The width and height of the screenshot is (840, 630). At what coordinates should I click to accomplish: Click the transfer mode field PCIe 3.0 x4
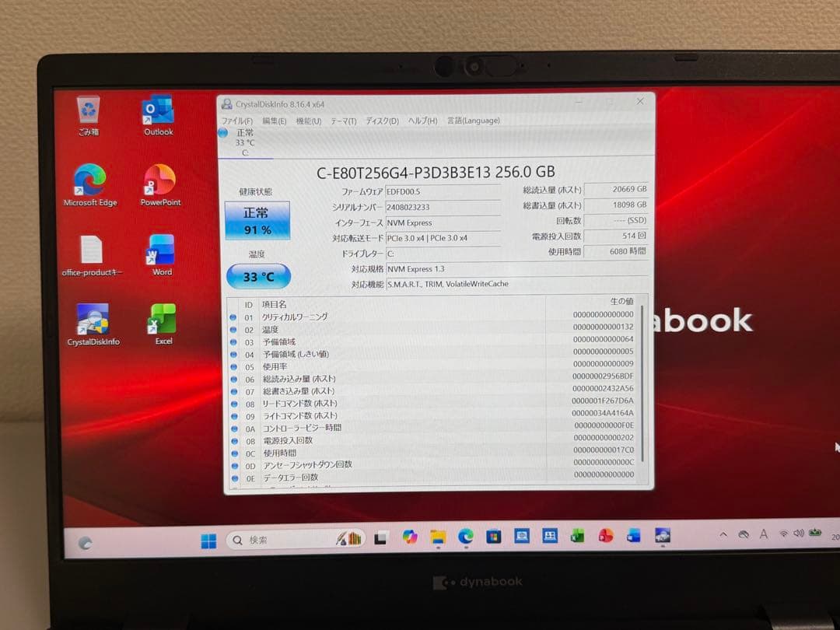click(x=443, y=238)
